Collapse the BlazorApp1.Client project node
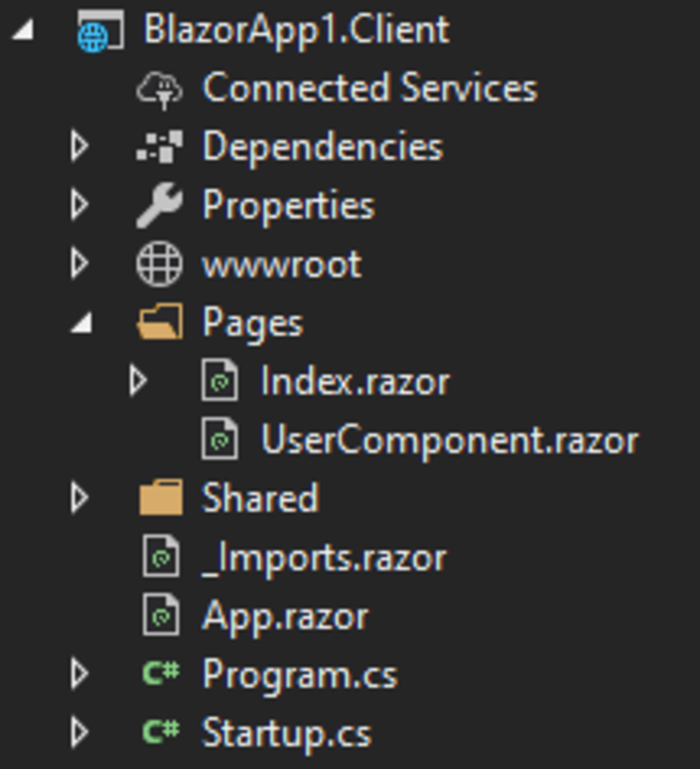The image size is (700, 769). click(x=23, y=31)
